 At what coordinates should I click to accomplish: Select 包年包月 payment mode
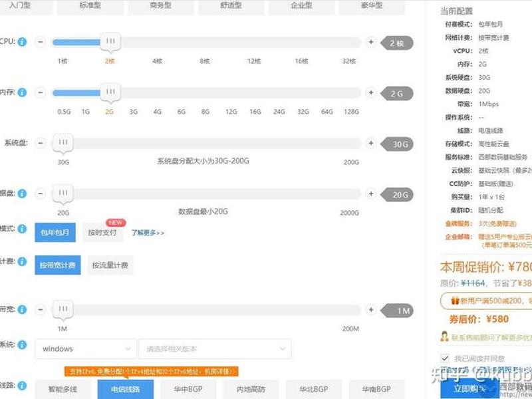click(55, 232)
